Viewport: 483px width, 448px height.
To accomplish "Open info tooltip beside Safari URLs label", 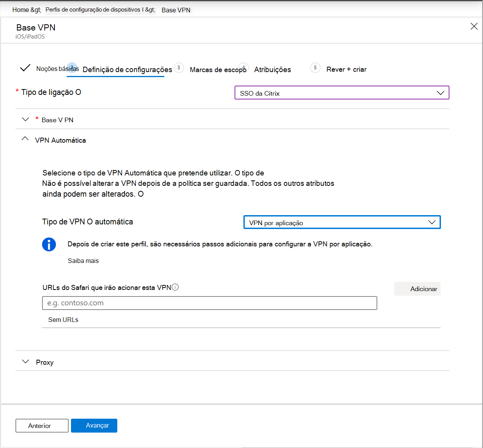I will click(x=175, y=287).
